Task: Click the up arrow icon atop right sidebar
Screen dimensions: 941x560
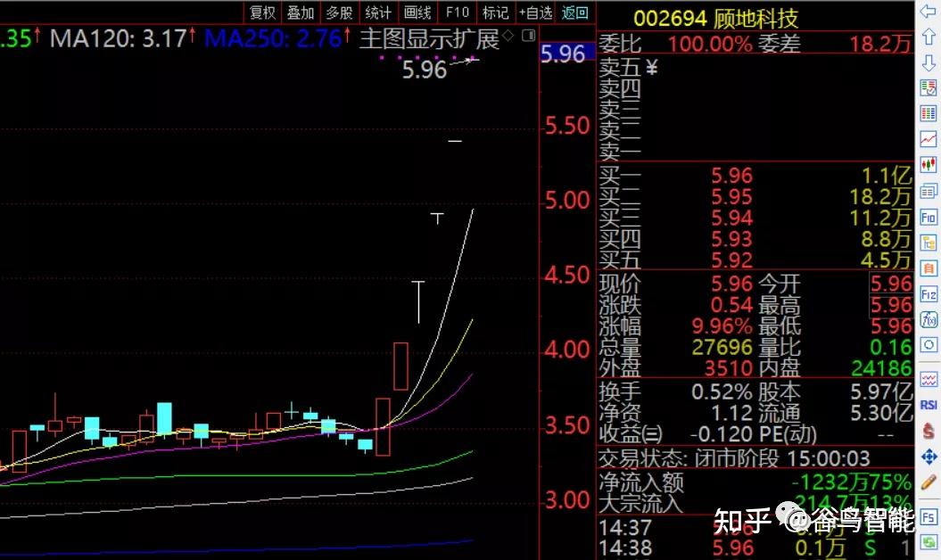Action: tap(929, 37)
